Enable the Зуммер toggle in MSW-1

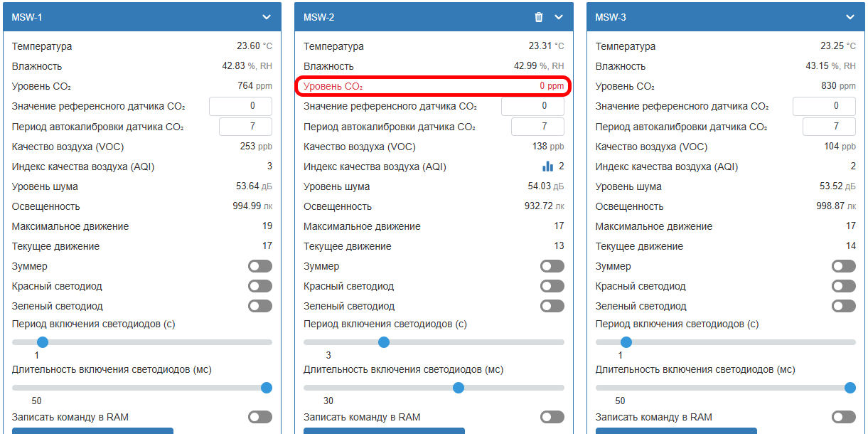(x=260, y=266)
